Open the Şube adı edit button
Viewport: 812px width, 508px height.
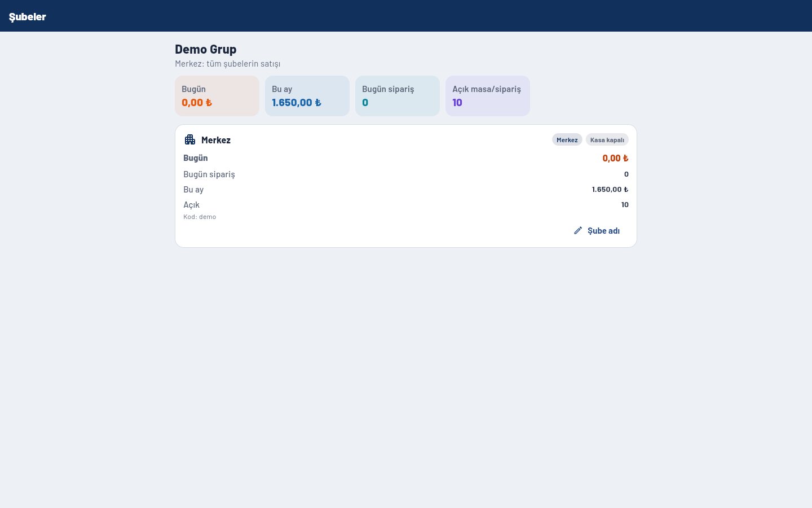[597, 230]
